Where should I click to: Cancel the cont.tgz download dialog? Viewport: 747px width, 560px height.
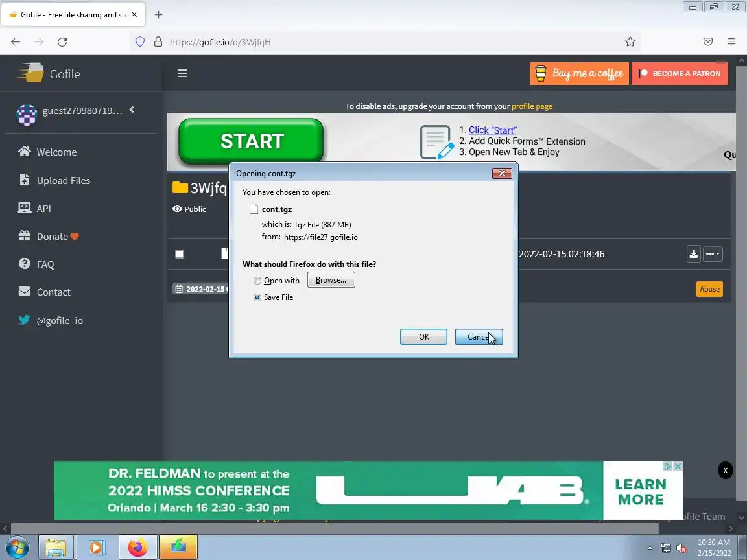pyautogui.click(x=479, y=336)
